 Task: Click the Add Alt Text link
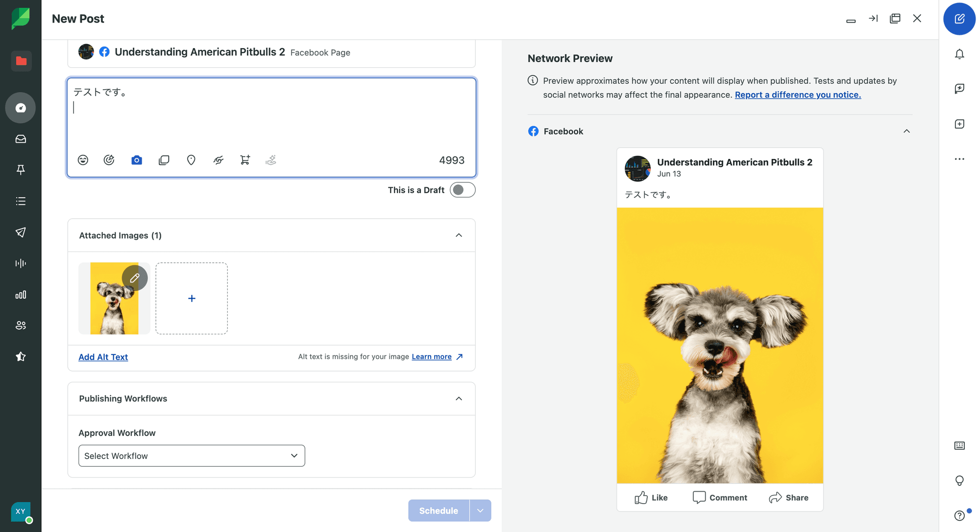[103, 357]
